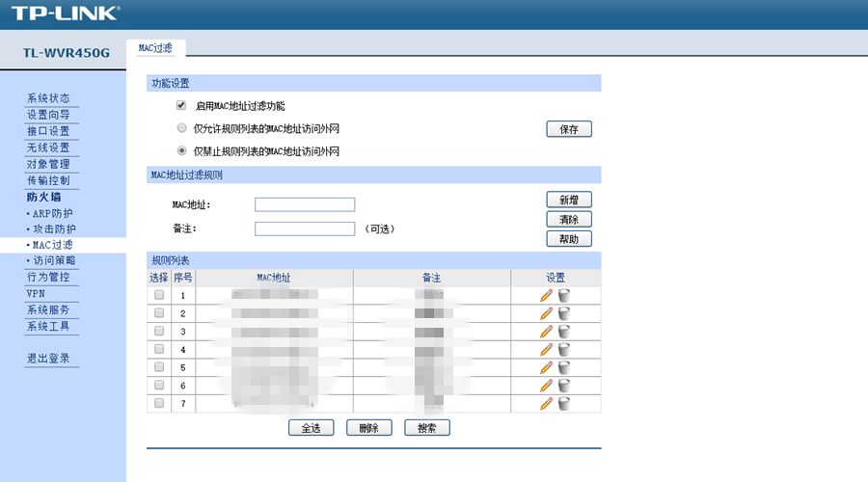Remove rule 6 with the trash icon
The image size is (868, 482).
tap(563, 385)
